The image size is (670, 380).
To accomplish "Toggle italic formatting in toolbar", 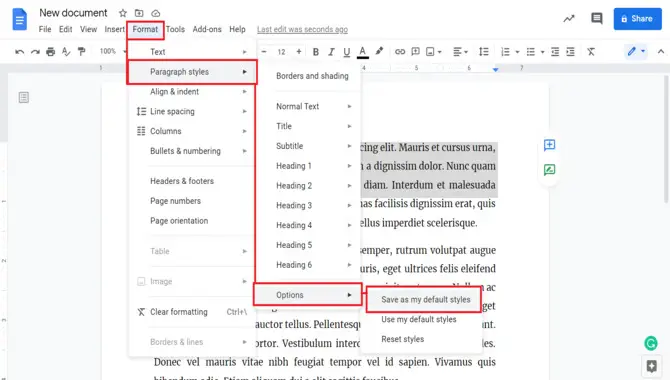I will click(331, 52).
